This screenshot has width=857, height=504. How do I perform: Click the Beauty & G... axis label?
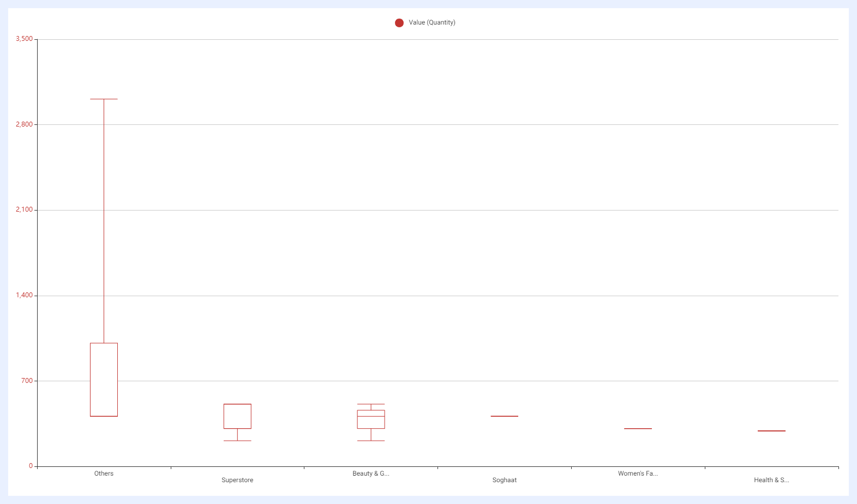click(x=371, y=473)
